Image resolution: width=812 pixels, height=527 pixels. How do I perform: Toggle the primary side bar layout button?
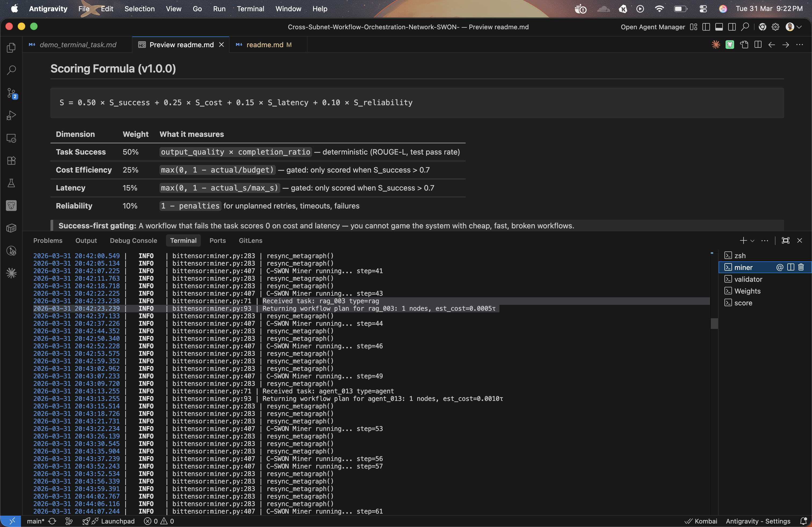[706, 27]
